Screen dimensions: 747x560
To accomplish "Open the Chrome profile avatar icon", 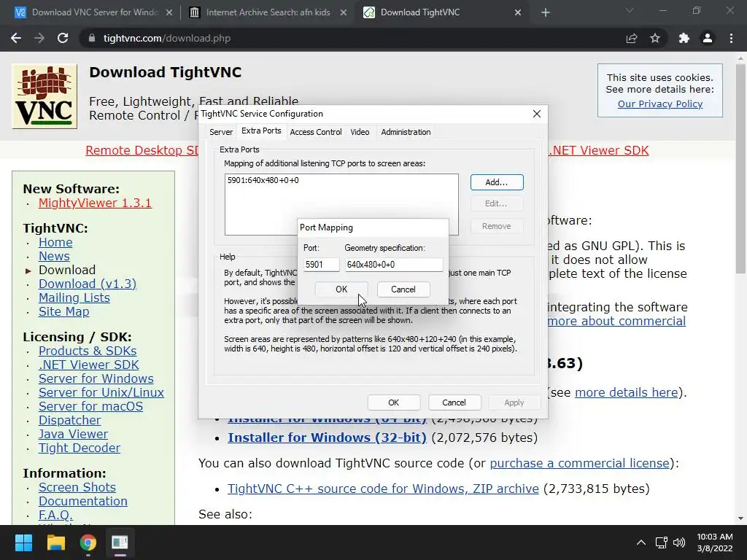I will pyautogui.click(x=708, y=38).
